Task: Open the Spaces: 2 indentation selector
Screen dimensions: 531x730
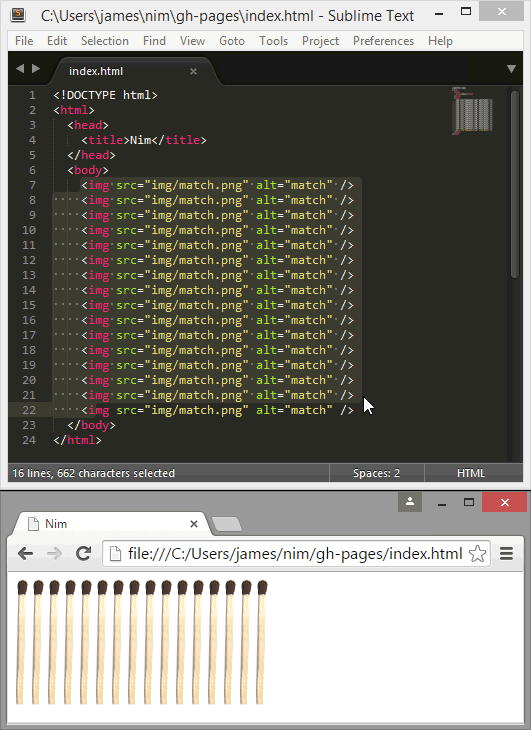Action: pos(376,473)
